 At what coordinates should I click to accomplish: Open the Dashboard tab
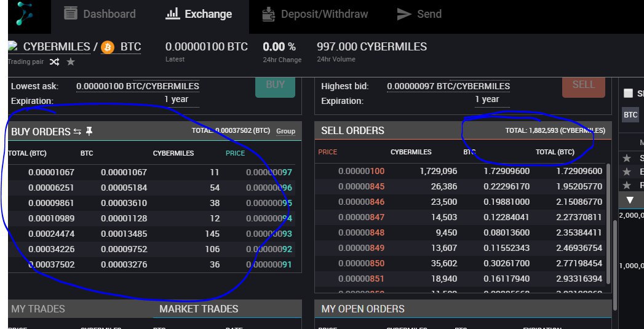100,14
